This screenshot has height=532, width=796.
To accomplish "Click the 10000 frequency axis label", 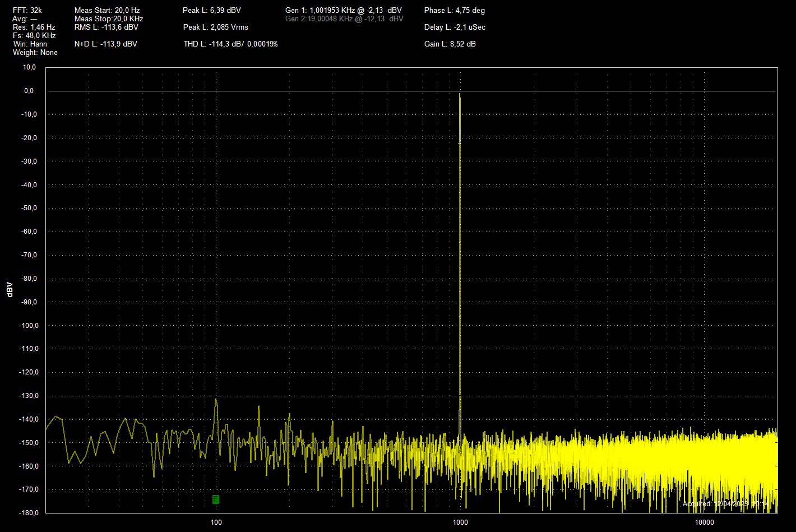I will 704,522.
